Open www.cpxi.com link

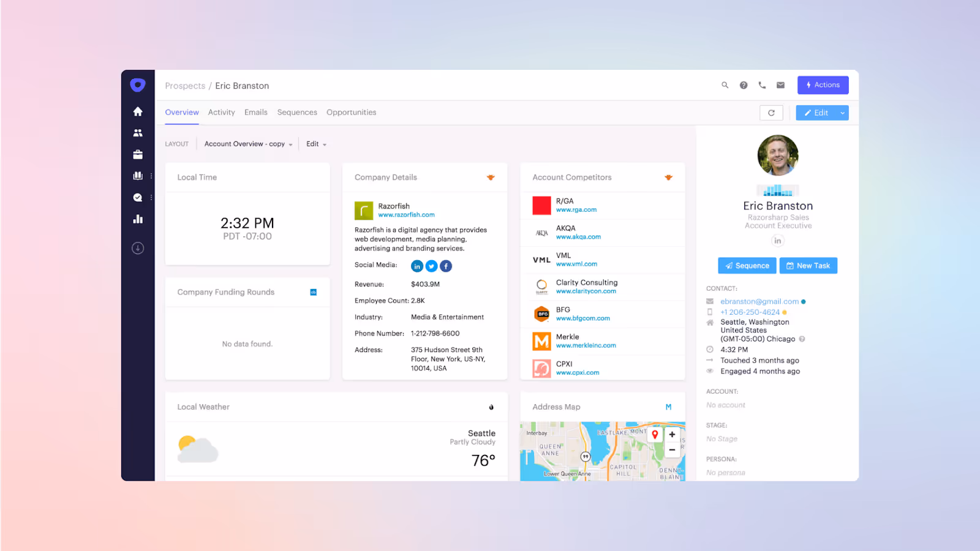578,373
